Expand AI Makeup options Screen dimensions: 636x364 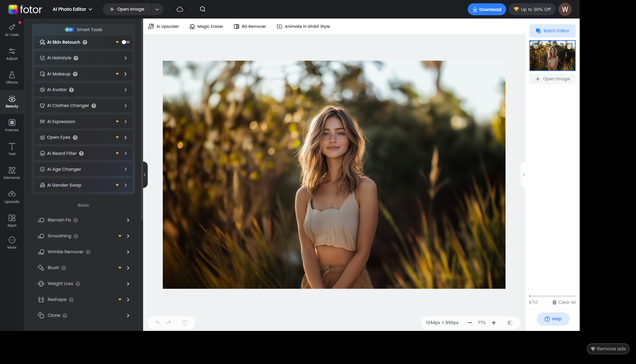pyautogui.click(x=126, y=74)
